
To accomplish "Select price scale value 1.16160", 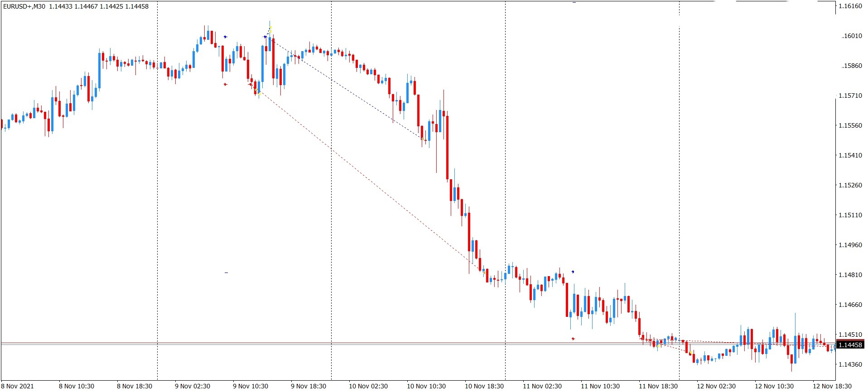I will 850,6.
